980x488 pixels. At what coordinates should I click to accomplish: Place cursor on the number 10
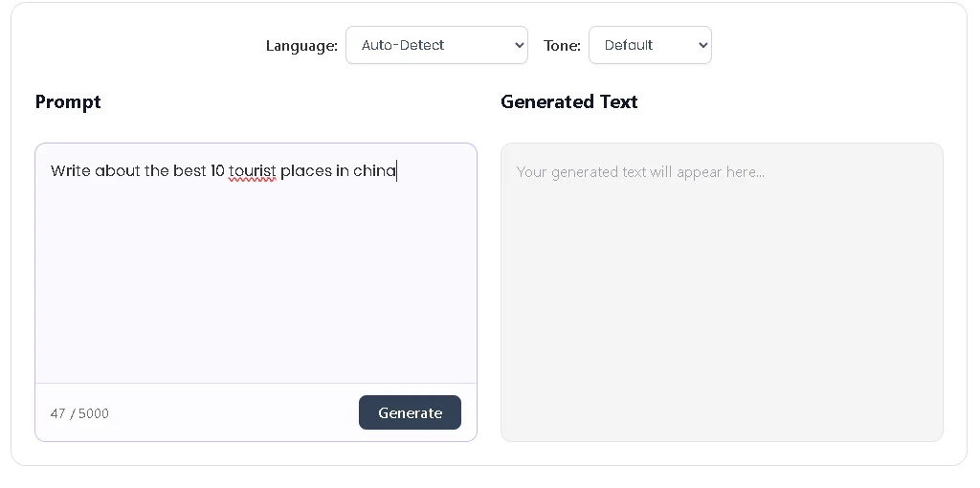[x=217, y=171]
